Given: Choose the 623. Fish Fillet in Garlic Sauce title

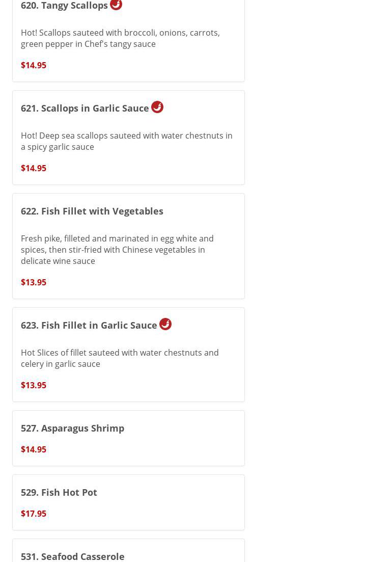Looking at the screenshot, I should (89, 325).
